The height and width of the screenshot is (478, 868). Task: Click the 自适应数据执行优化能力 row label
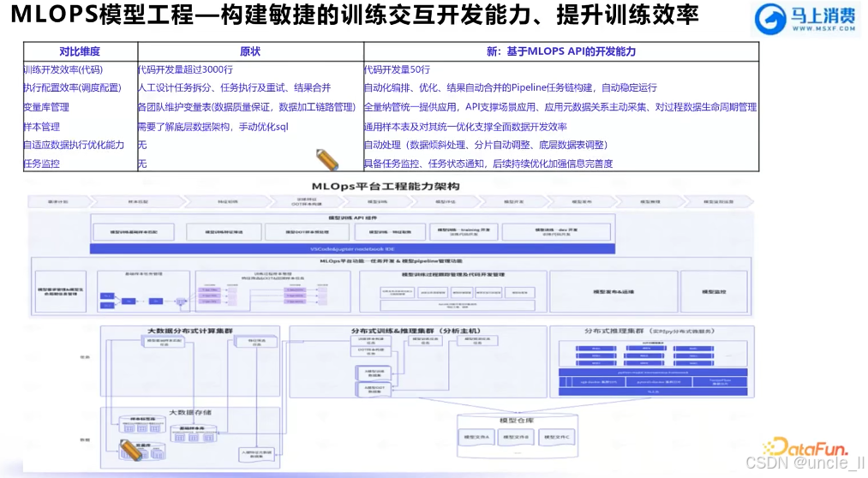point(74,145)
